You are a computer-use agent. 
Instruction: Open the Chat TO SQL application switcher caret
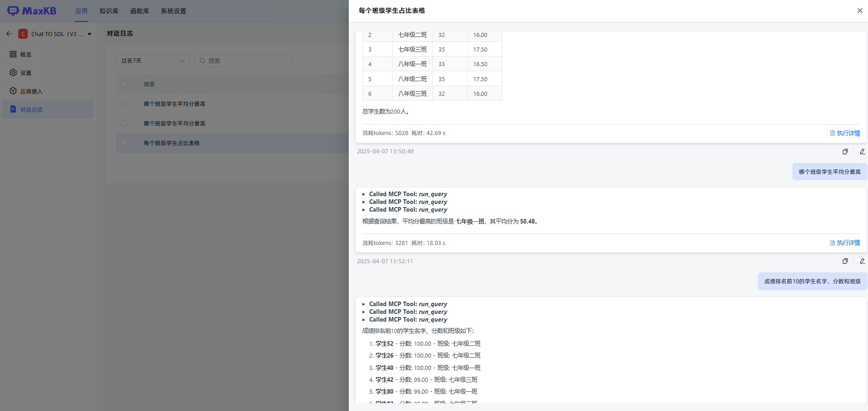pyautogui.click(x=89, y=34)
